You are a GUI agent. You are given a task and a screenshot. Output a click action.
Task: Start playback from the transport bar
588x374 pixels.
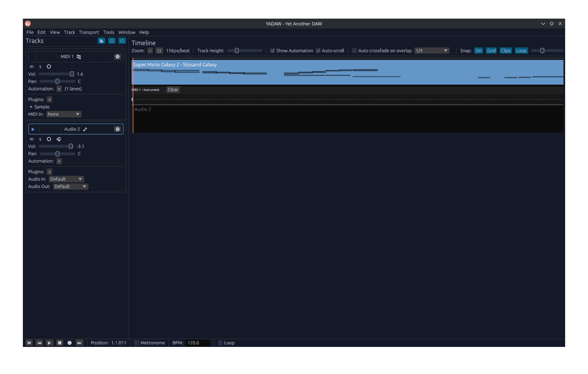click(x=49, y=343)
